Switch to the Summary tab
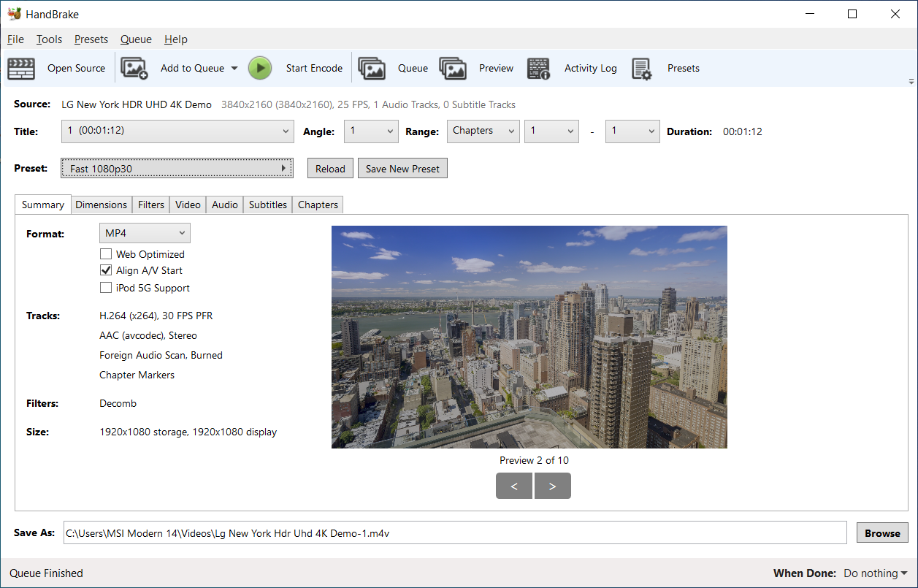 pyautogui.click(x=42, y=205)
